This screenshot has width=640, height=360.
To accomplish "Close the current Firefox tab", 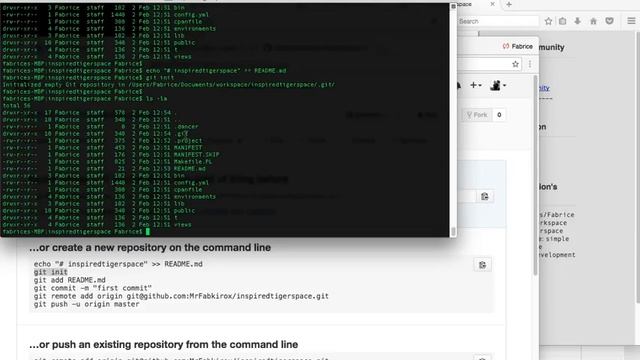I will click(492, 4).
